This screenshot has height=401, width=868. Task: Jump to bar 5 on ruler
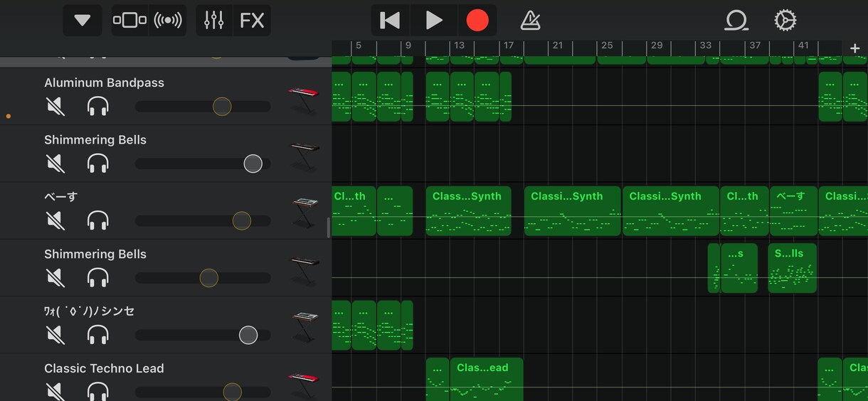pos(359,46)
